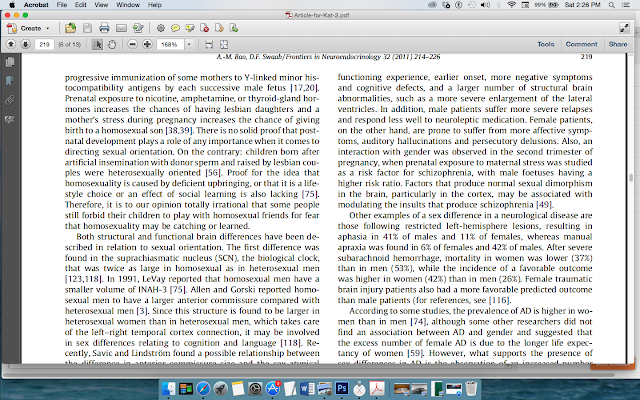This screenshot has height=400, width=640.
Task: Click the journal header text line
Action: coord(328,57)
